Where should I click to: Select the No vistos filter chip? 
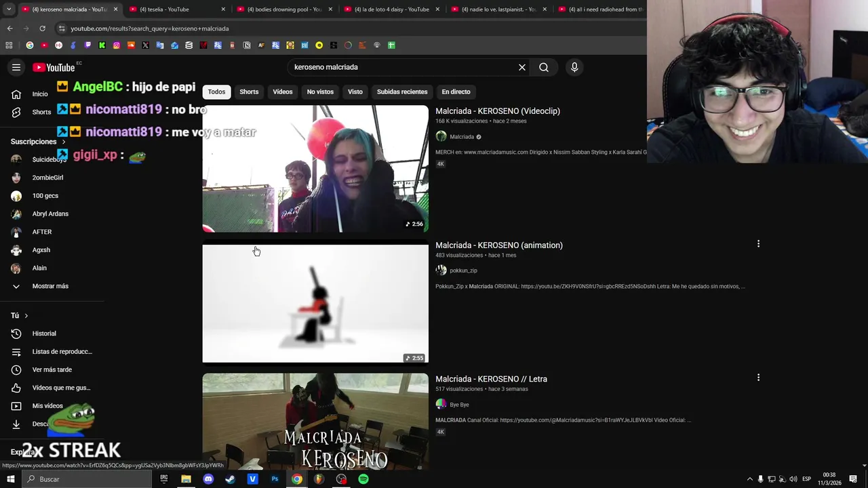coord(320,91)
